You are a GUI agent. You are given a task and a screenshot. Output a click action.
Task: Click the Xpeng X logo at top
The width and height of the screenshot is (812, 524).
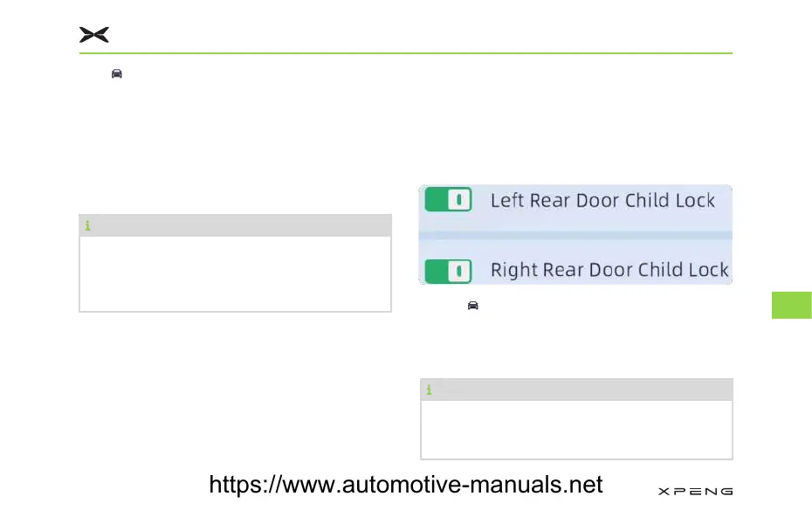pos(93,35)
